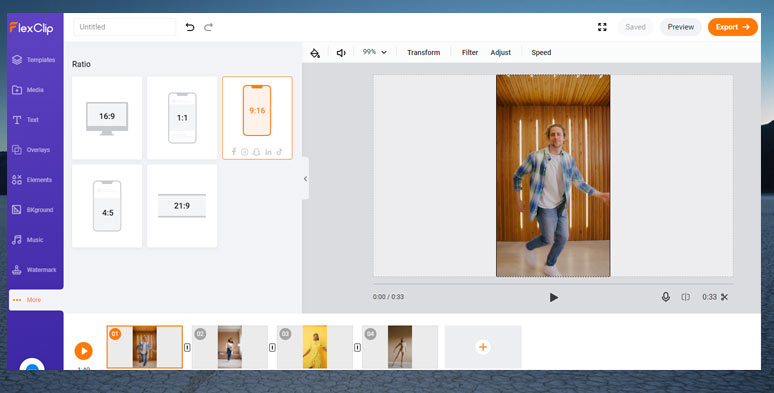The height and width of the screenshot is (393, 774).
Task: Add transition between scenes 02 and 03
Action: click(x=272, y=348)
